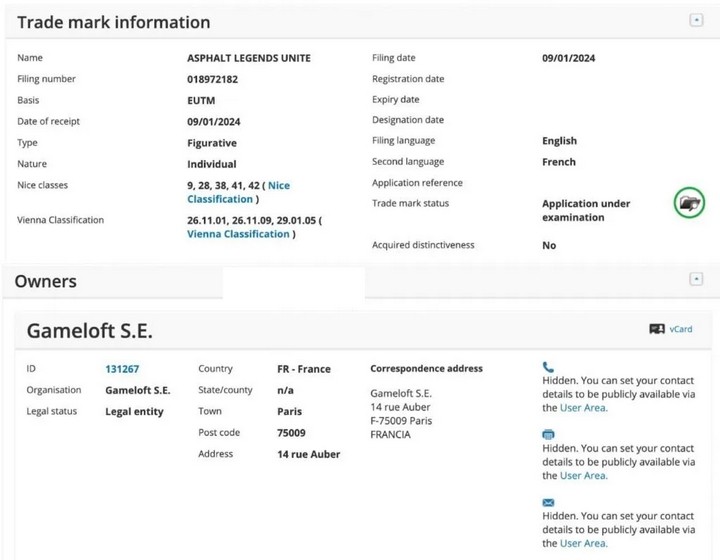Open the Vienna Classification link

click(x=238, y=234)
